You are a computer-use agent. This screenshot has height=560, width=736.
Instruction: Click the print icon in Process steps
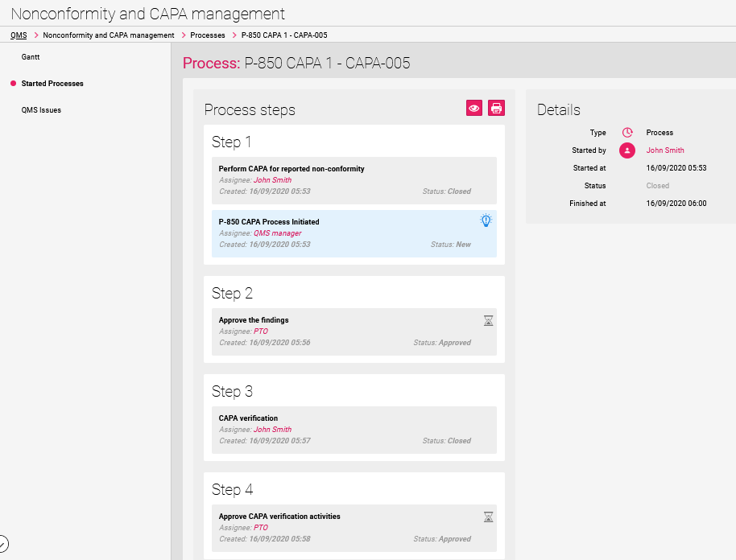click(x=496, y=109)
